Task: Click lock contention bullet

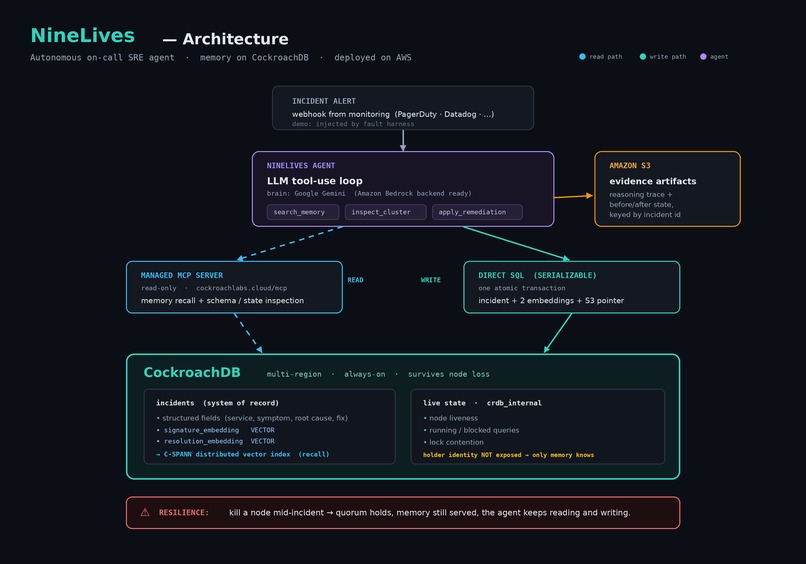Action: pyautogui.click(x=453, y=442)
